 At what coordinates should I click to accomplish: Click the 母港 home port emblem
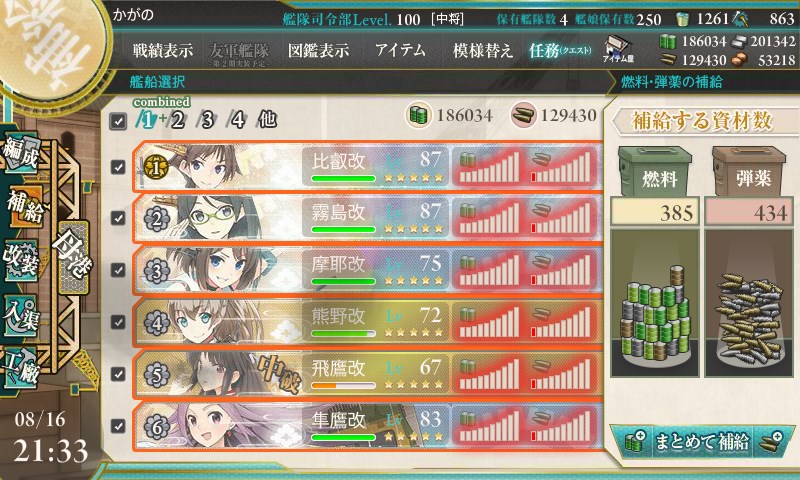point(72,256)
